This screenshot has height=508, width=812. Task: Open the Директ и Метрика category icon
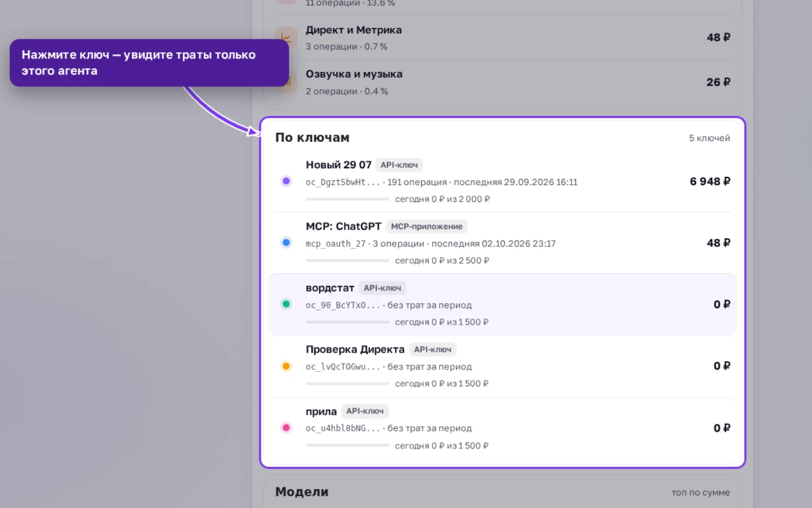tap(286, 38)
